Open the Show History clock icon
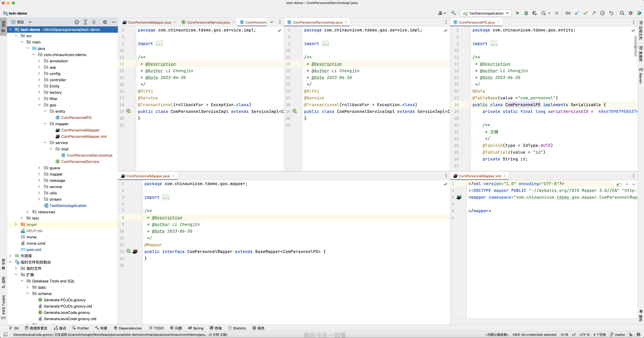This screenshot has height=338, width=644. point(602,13)
